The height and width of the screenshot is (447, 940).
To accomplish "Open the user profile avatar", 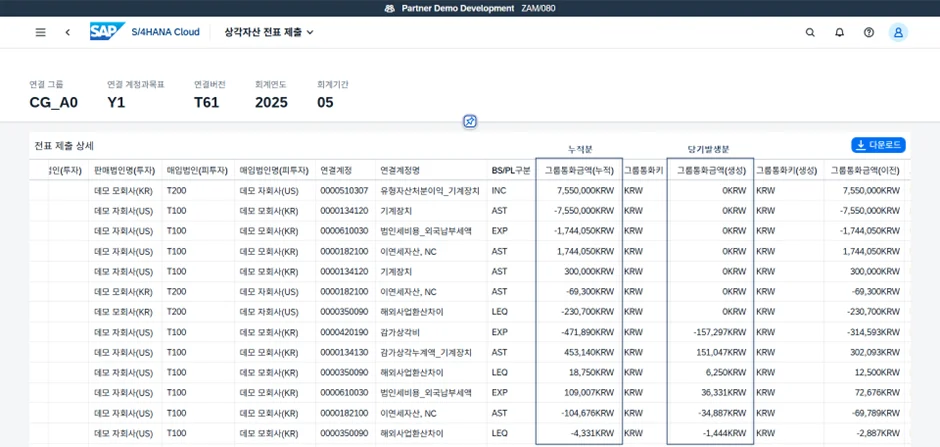I will (x=898, y=32).
